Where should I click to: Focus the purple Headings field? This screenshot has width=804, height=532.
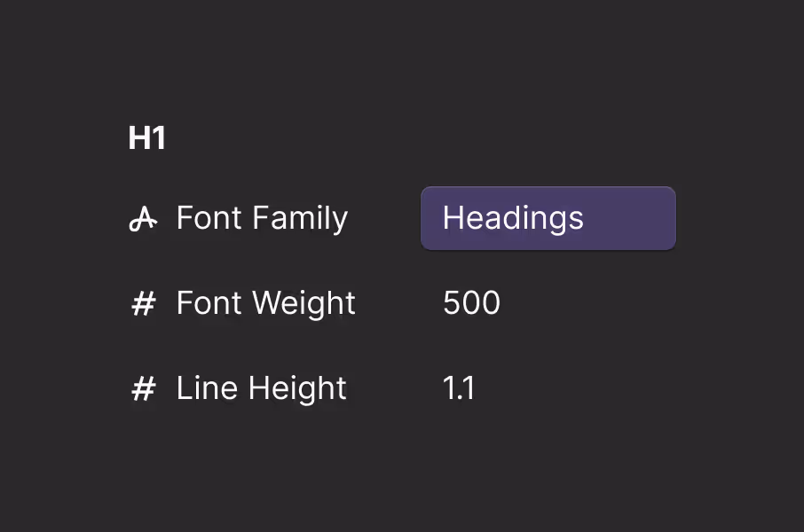[x=548, y=218]
